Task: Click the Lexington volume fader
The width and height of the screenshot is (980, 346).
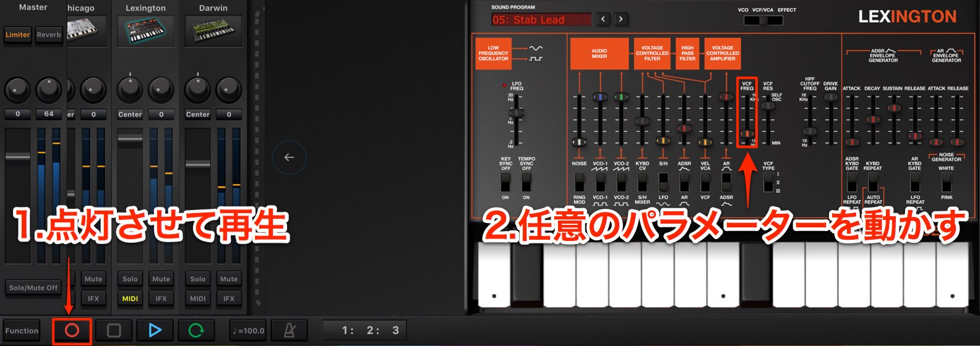Action: coord(130,138)
